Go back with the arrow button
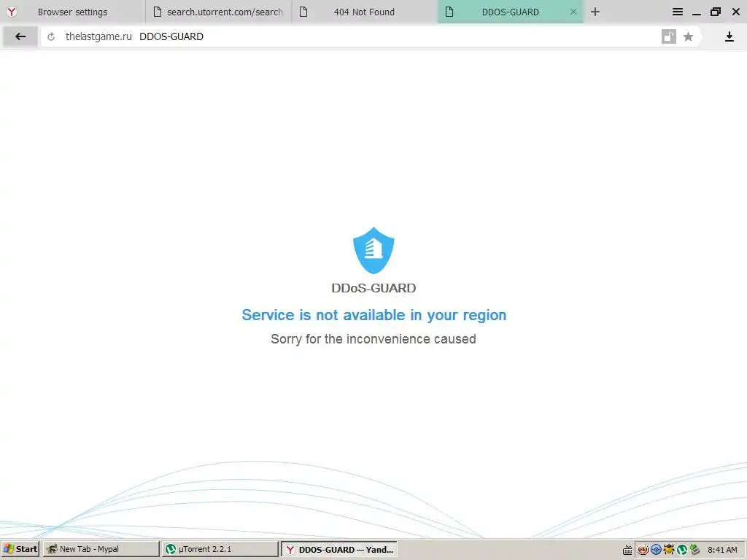 tap(20, 36)
